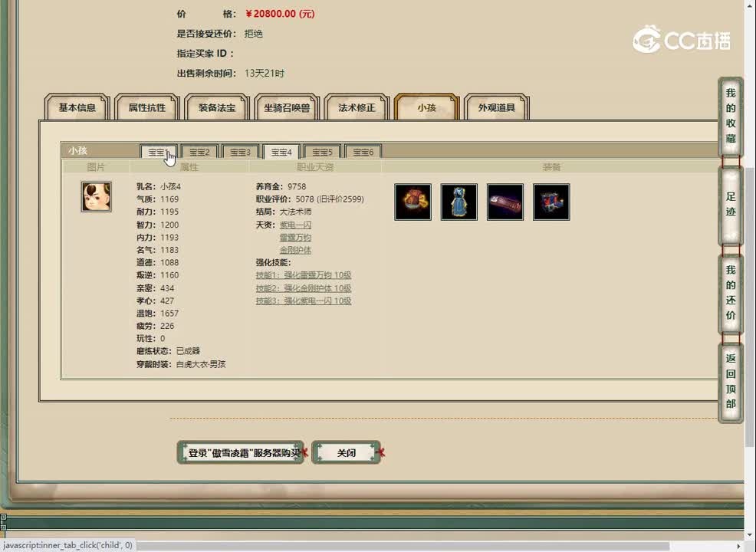Open the 外观道具 tab

point(497,107)
